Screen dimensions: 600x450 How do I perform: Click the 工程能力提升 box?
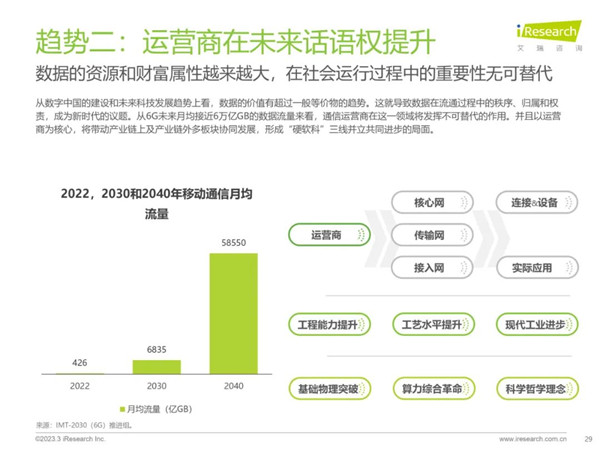click(x=329, y=324)
